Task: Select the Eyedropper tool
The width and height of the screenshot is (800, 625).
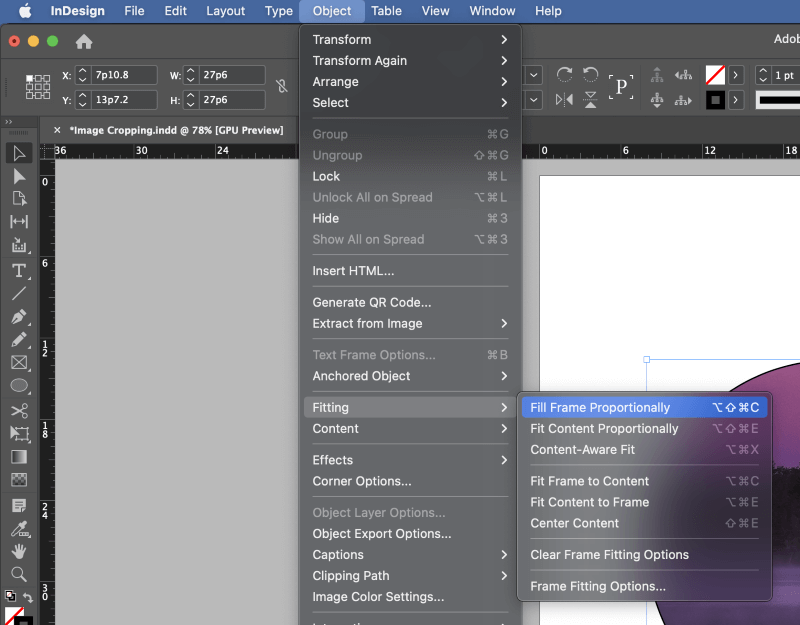Action: point(19,529)
